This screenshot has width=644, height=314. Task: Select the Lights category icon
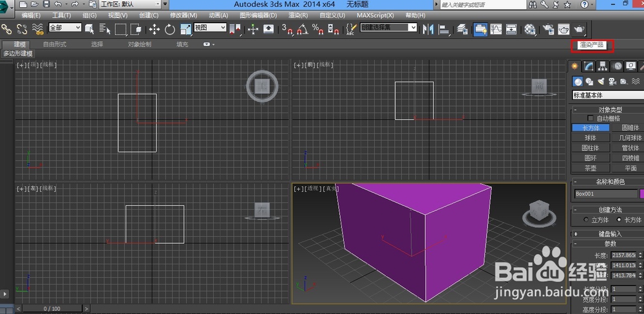point(601,81)
